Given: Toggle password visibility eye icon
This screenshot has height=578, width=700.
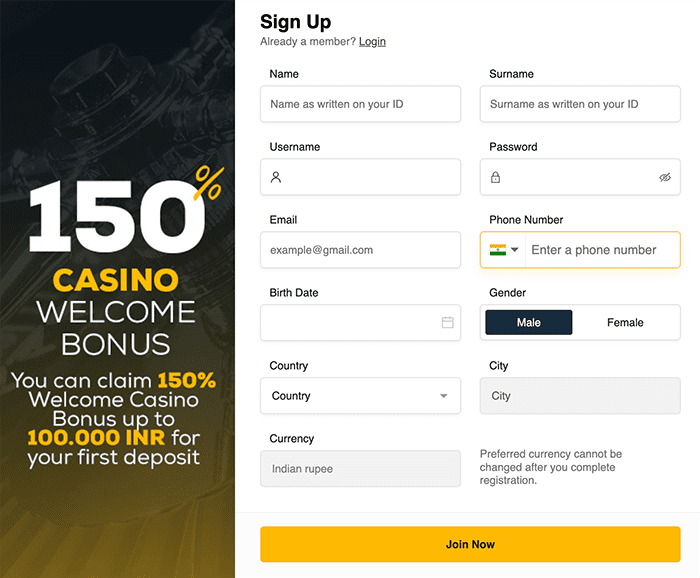Looking at the screenshot, I should 665,177.
